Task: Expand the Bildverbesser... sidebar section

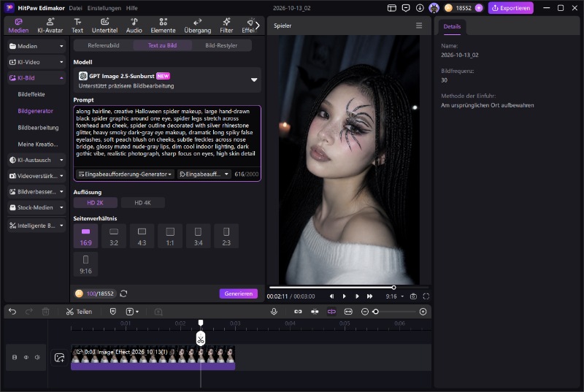Action: pyautogui.click(x=36, y=192)
